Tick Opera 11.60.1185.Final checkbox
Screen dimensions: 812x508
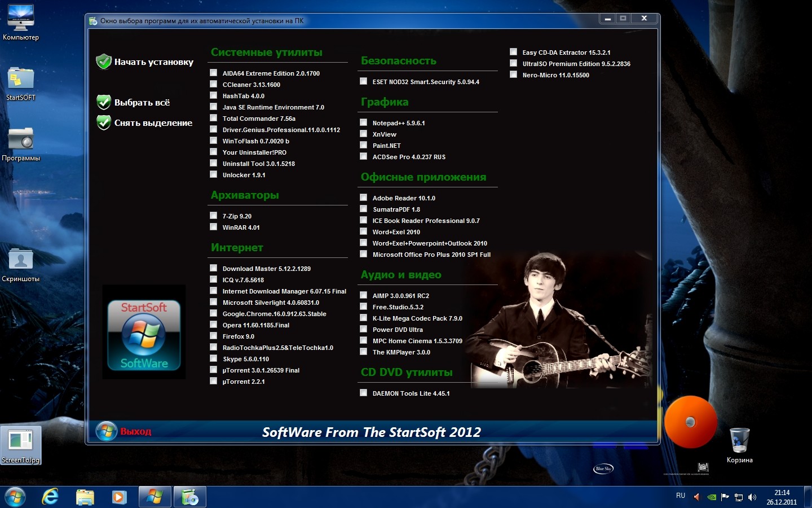[x=214, y=325]
